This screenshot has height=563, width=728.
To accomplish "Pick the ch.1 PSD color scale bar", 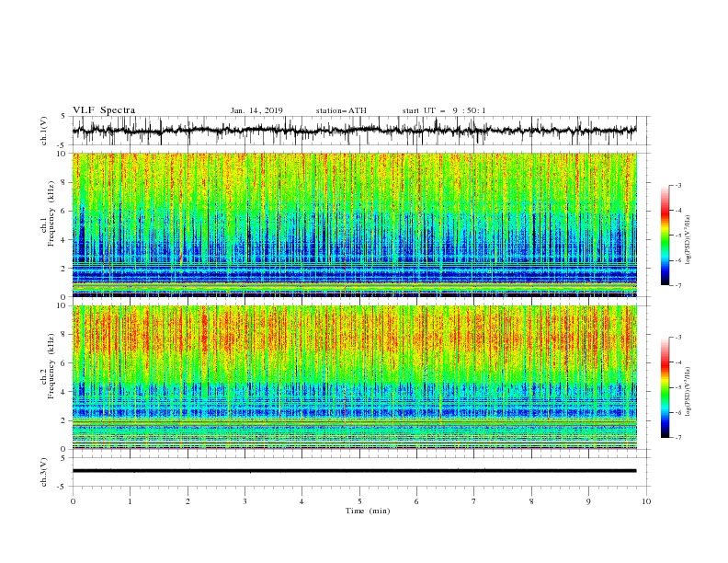I will [665, 236].
